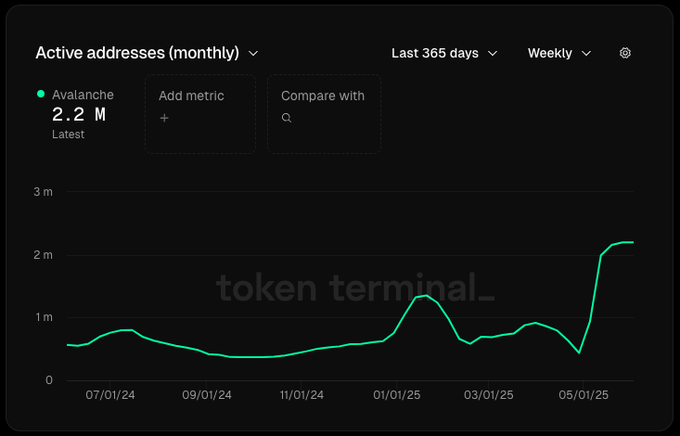Click the 2.2 M latest value
The height and width of the screenshot is (436, 680).
coord(79,115)
